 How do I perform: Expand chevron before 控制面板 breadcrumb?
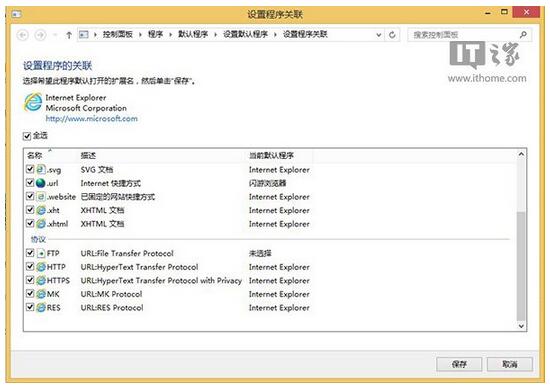click(x=95, y=34)
